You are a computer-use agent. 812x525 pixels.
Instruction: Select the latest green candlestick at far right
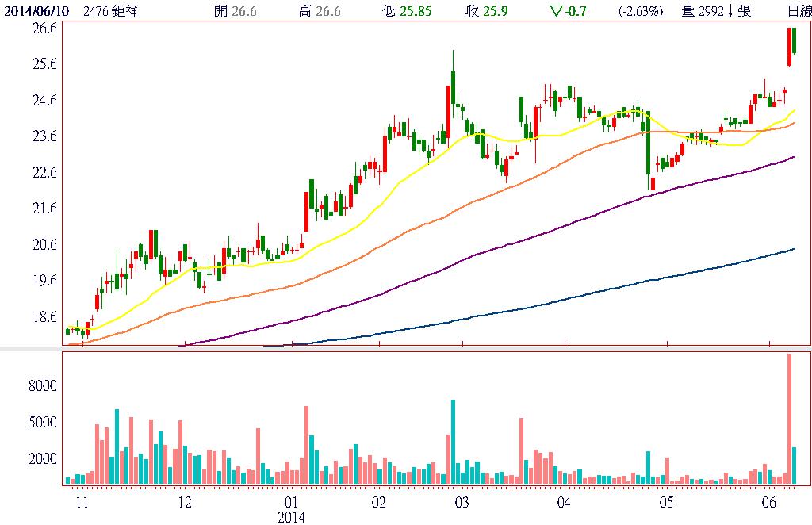[x=795, y=41]
